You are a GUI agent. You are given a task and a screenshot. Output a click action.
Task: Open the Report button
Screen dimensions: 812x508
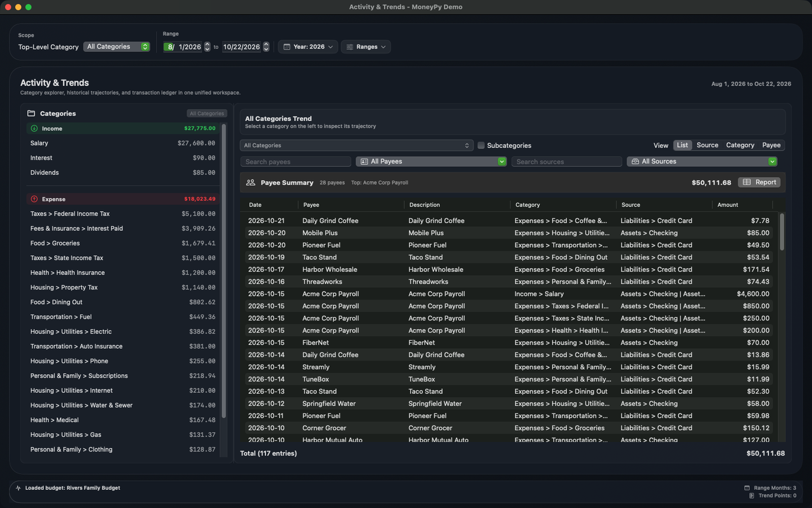click(x=759, y=182)
